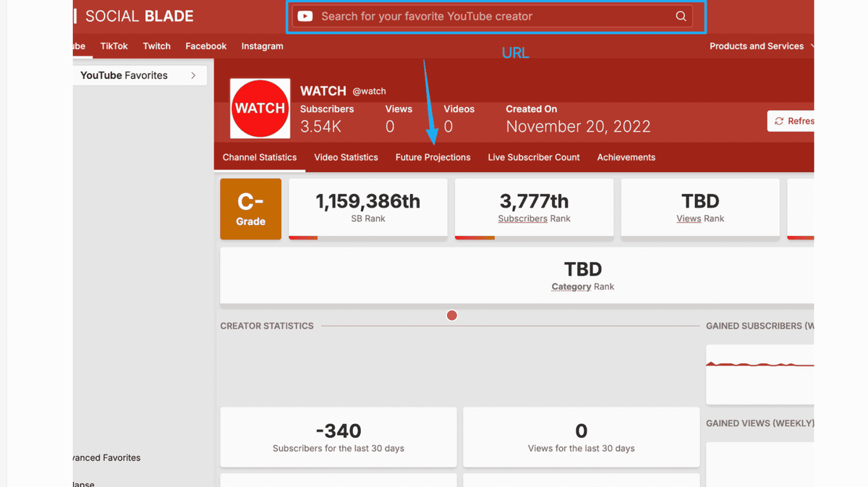Click the GAINED VIEWS (WEEKLY) heading
The height and width of the screenshot is (487, 868).
tap(760, 423)
